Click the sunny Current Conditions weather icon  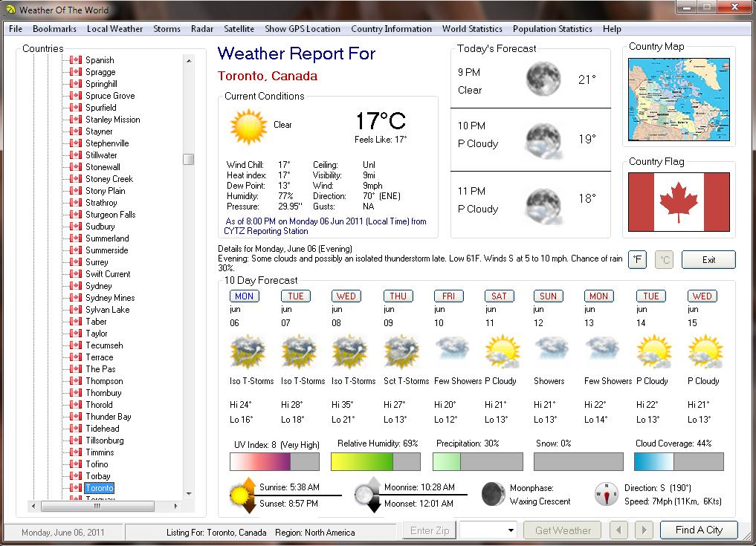[248, 126]
